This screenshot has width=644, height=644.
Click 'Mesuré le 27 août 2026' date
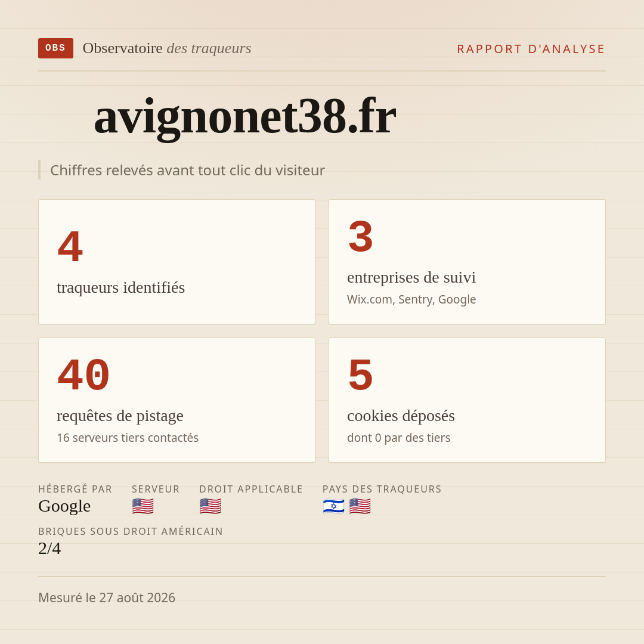(x=107, y=597)
